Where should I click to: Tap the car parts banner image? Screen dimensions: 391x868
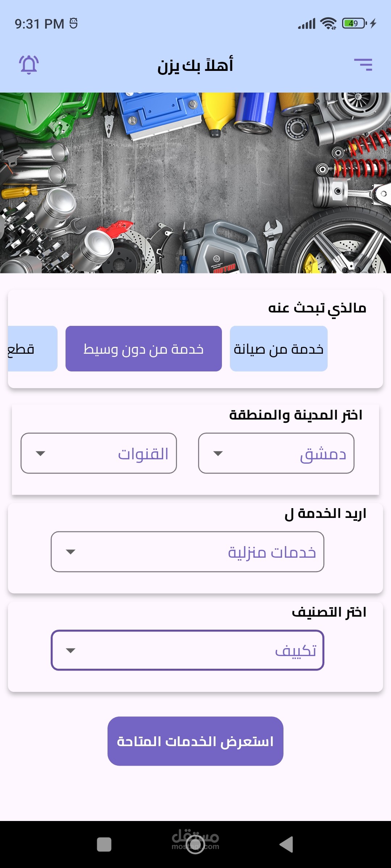point(195,183)
